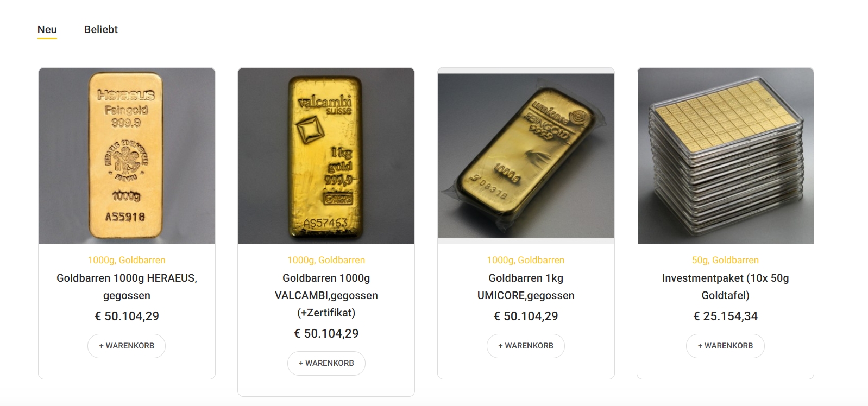Open Goldbarren 1kg UMICORE product title
Screen dimensions: 868x406
pos(526,287)
